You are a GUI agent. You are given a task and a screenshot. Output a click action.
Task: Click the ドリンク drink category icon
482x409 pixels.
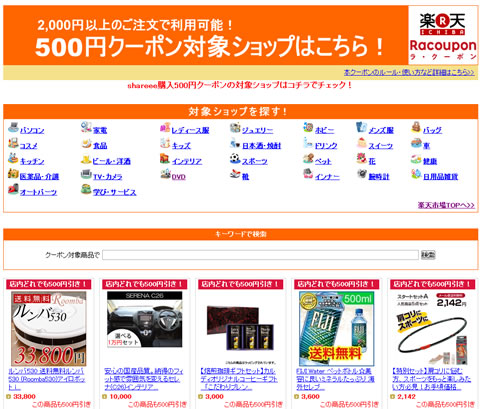308,143
